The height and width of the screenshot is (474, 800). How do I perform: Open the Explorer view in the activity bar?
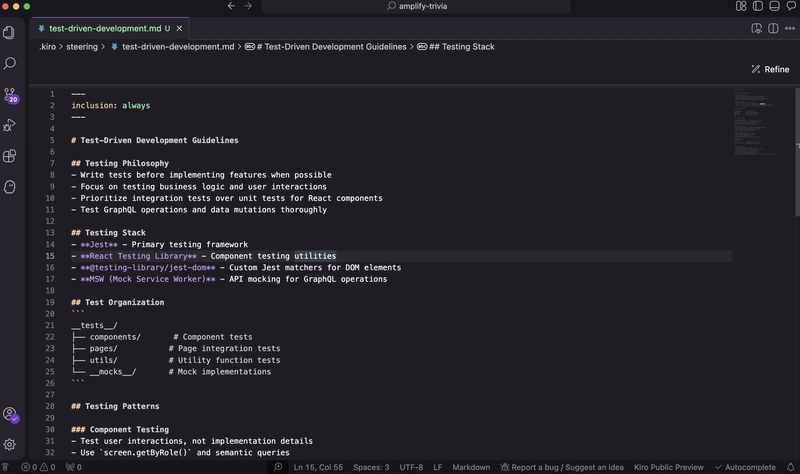[9, 33]
